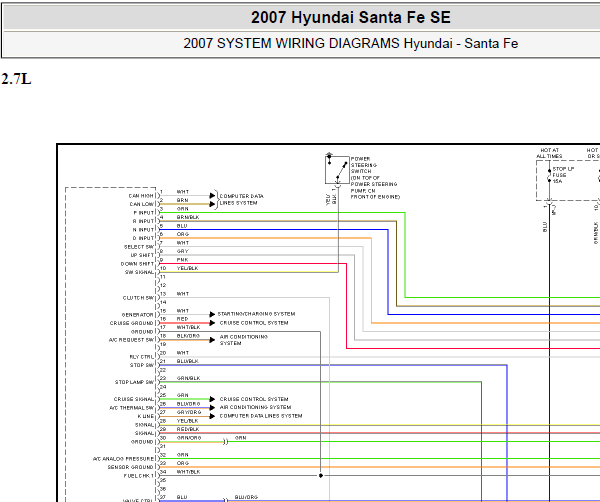The image size is (600, 502).
Task: Click the arrowhead on the CAN HIGH wire
Action: pos(212,196)
